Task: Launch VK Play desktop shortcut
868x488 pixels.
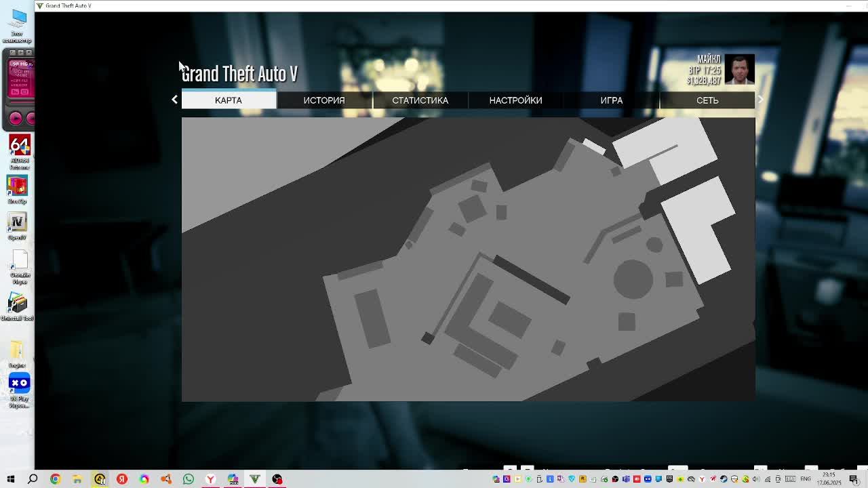Action: pos(19,390)
